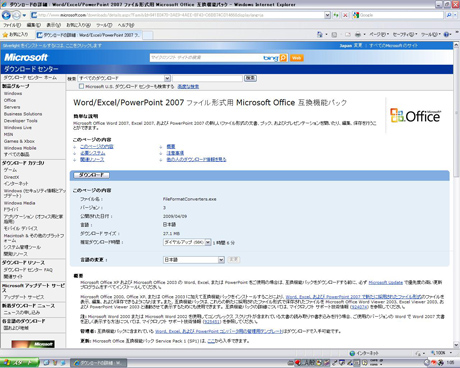Click the Japan 変更 link in header
This screenshot has height=368, width=460.
click(351, 46)
